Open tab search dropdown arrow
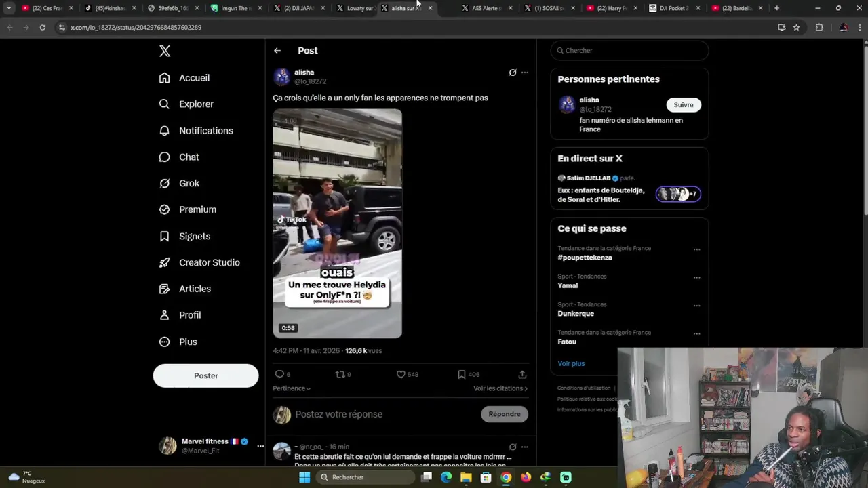 [9, 8]
